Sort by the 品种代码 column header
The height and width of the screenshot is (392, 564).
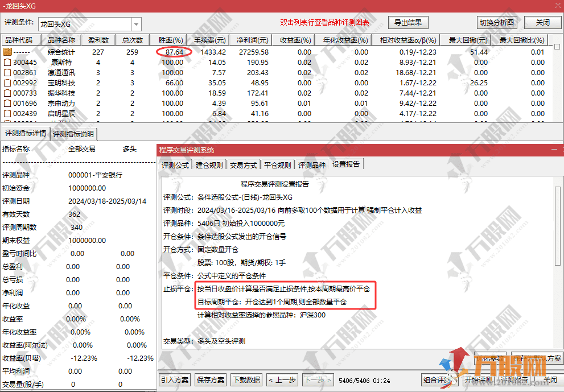click(x=21, y=40)
